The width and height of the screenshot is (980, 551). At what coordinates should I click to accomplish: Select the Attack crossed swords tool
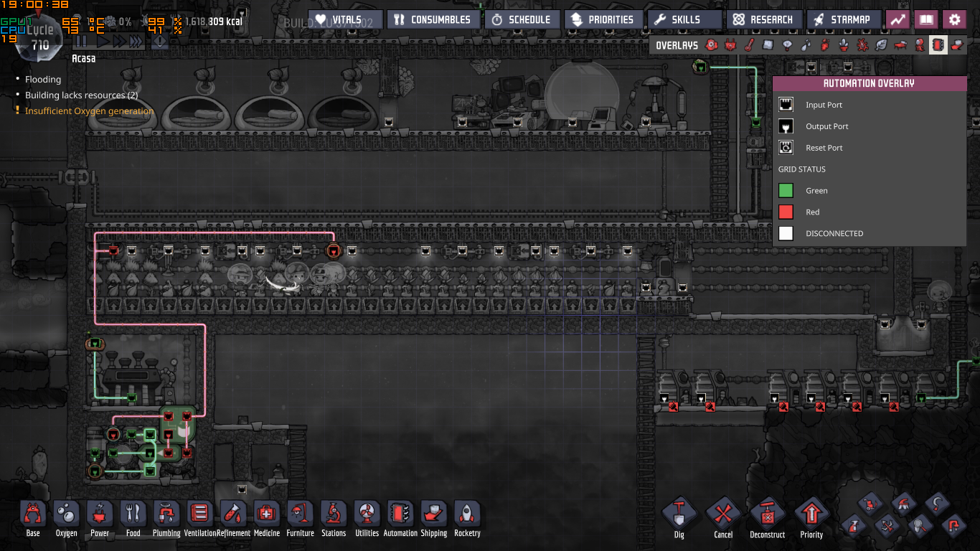887,526
